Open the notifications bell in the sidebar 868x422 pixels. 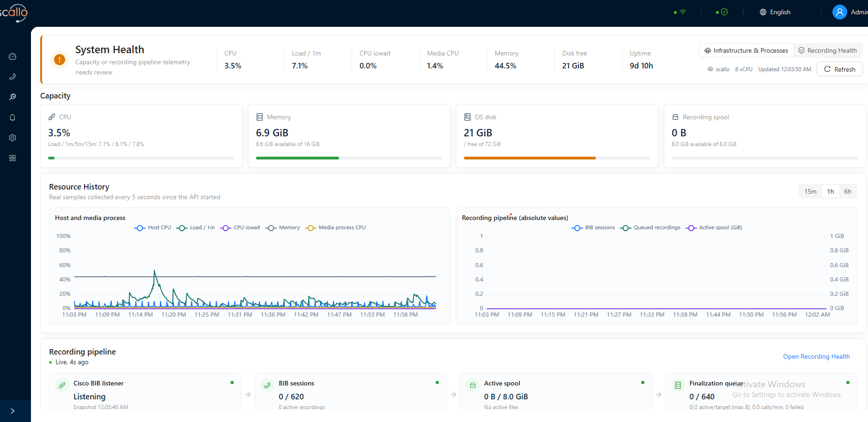pyautogui.click(x=12, y=117)
